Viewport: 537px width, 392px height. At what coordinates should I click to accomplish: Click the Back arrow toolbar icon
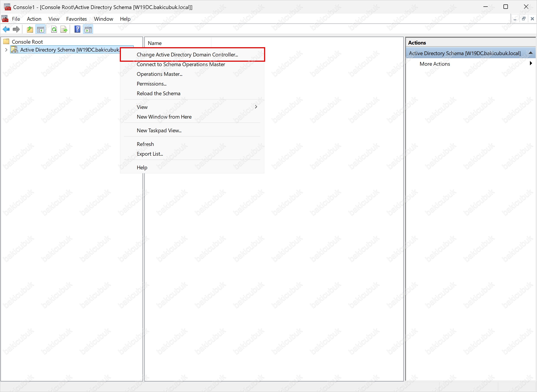pos(6,29)
